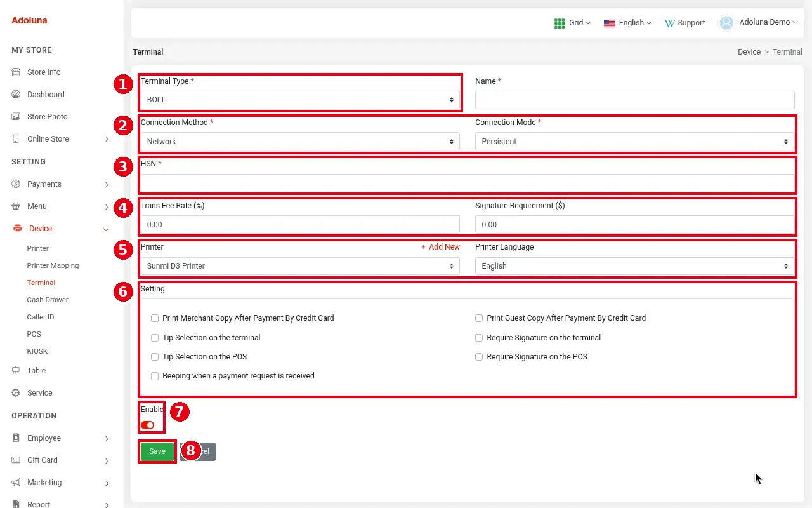Click the Report document icon
Viewport: 812px width, 508px height.
[x=16, y=504]
